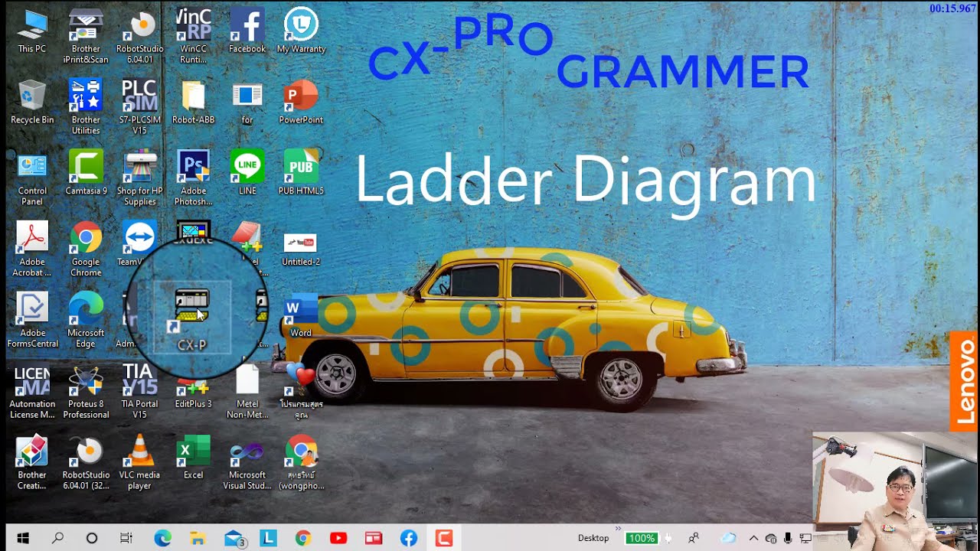Open the OneDrive cloud tray icon

[728, 538]
